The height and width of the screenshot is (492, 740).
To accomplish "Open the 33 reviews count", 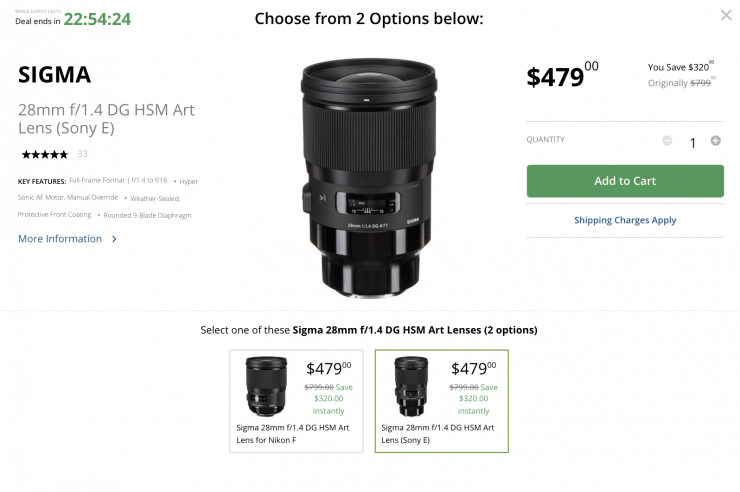I will [82, 154].
